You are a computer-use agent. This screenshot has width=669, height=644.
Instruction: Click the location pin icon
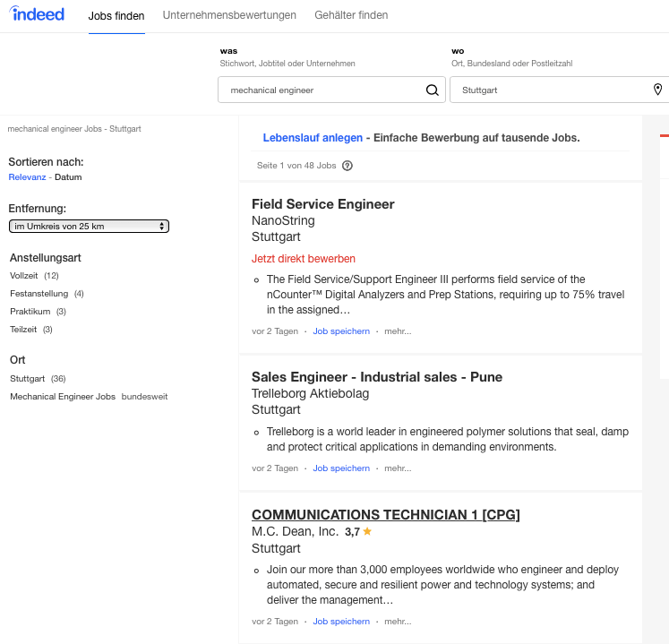(657, 90)
